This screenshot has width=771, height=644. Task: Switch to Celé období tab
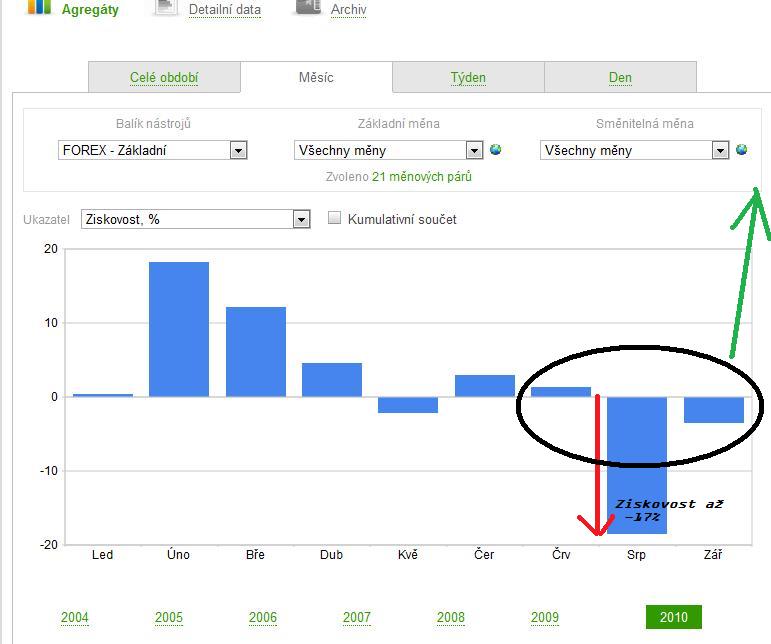(x=164, y=77)
